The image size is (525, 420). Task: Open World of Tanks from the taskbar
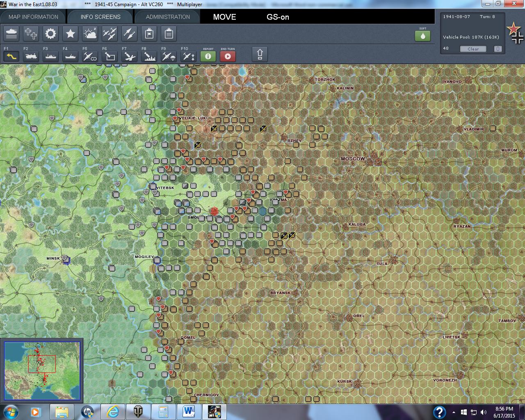[x=138, y=412]
